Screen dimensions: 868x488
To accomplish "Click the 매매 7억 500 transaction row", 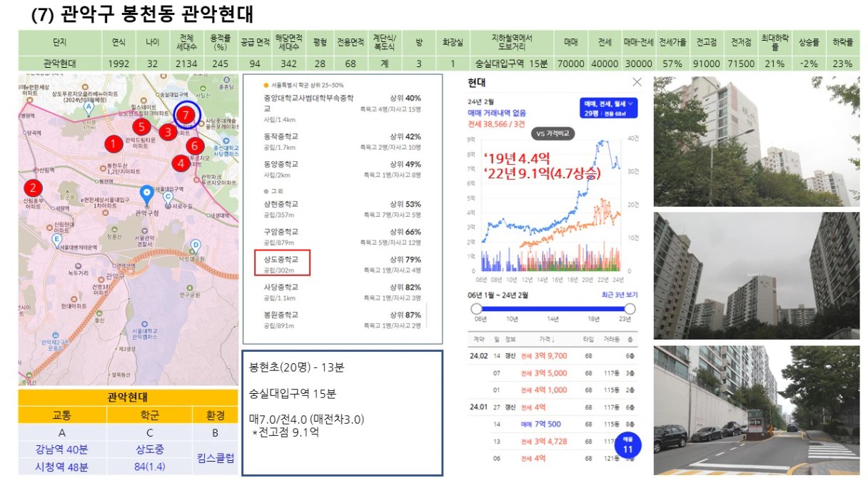I will 554,424.
